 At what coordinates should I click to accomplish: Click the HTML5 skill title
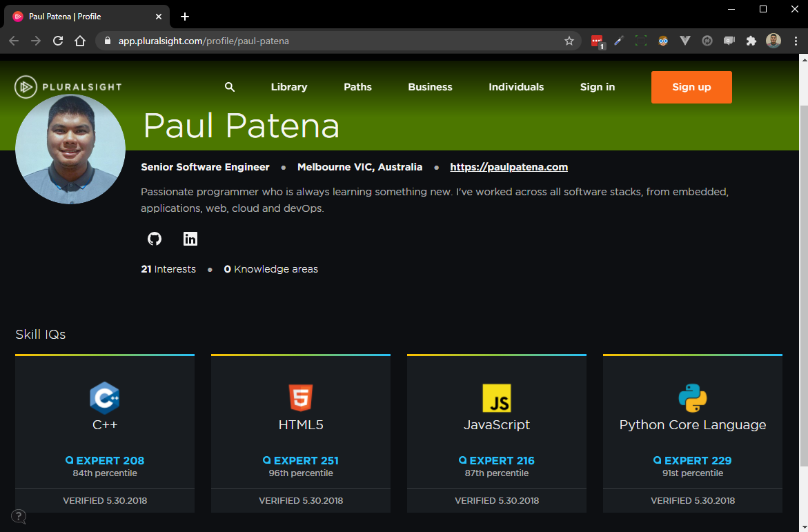301,425
